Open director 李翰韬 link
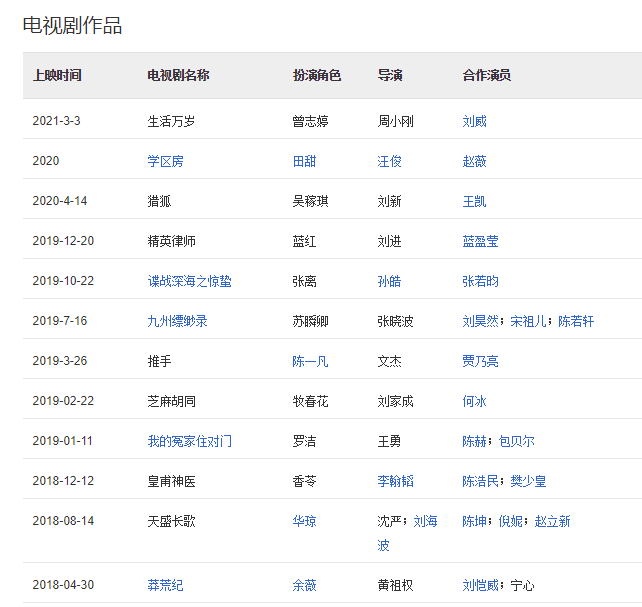The height and width of the screenshot is (607, 642). 395,481
